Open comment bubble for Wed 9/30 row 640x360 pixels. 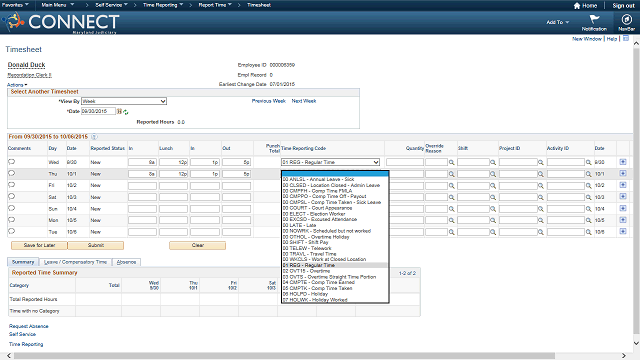coord(11,162)
